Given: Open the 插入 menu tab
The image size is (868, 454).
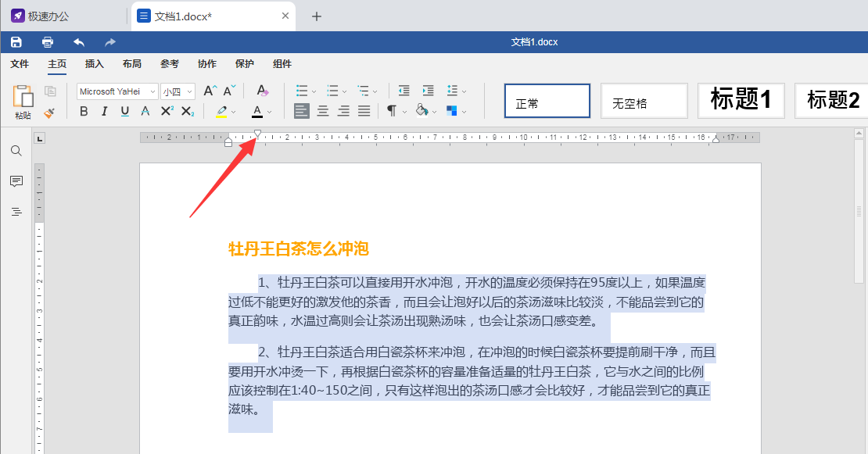Looking at the screenshot, I should [x=94, y=64].
